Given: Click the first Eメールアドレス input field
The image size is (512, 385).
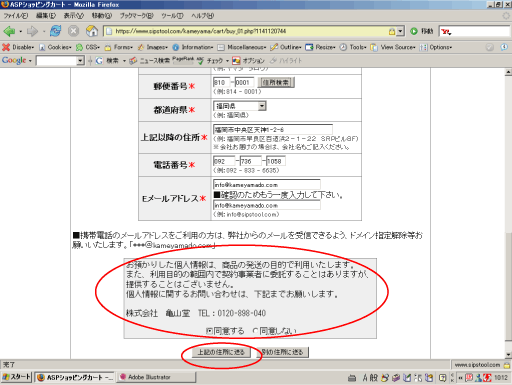Looking at the screenshot, I should coord(267,185).
